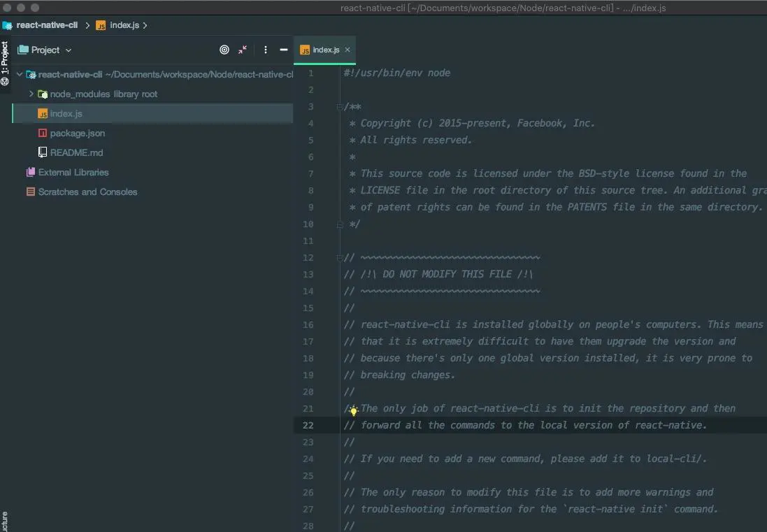Collapse all nodes in Project panel
Image resolution: width=767 pixels, height=532 pixels.
(243, 50)
